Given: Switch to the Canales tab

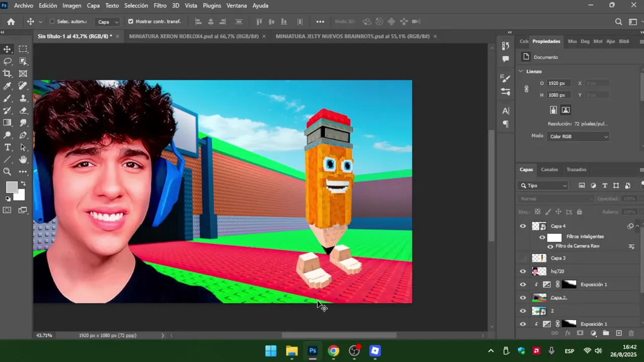Looking at the screenshot, I should (x=549, y=169).
